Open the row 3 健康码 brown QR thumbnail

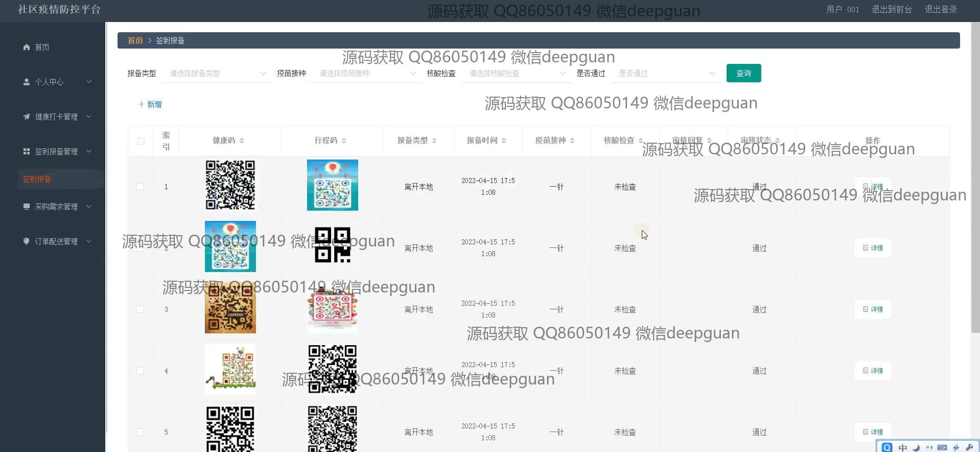click(x=230, y=308)
